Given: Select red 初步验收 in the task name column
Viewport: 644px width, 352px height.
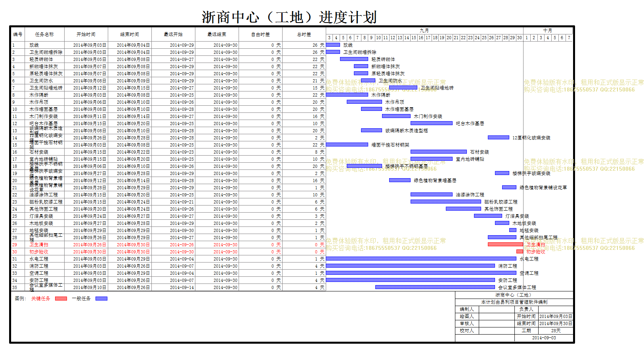Looking at the screenshot, I should coord(39,252).
